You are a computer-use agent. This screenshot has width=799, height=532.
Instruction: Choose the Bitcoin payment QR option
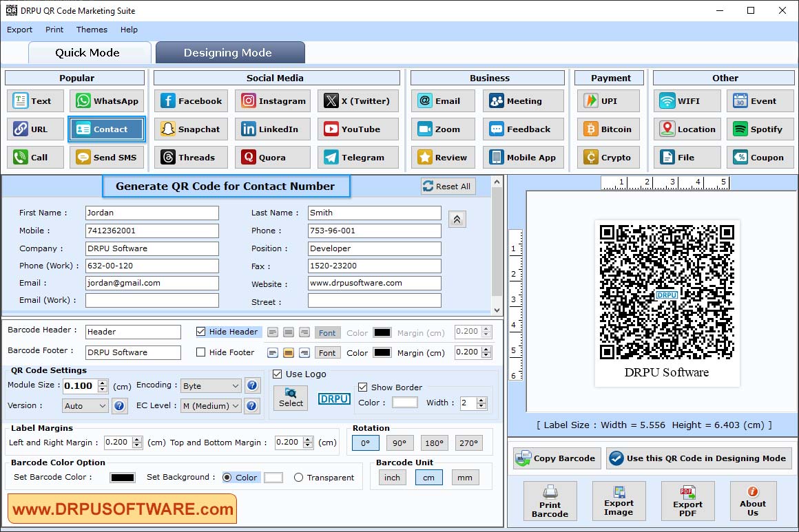click(608, 129)
